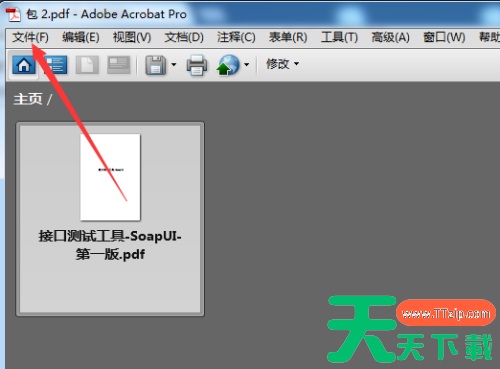Open the 表单(R) menu
This screenshot has width=500, height=369.
[x=288, y=37]
